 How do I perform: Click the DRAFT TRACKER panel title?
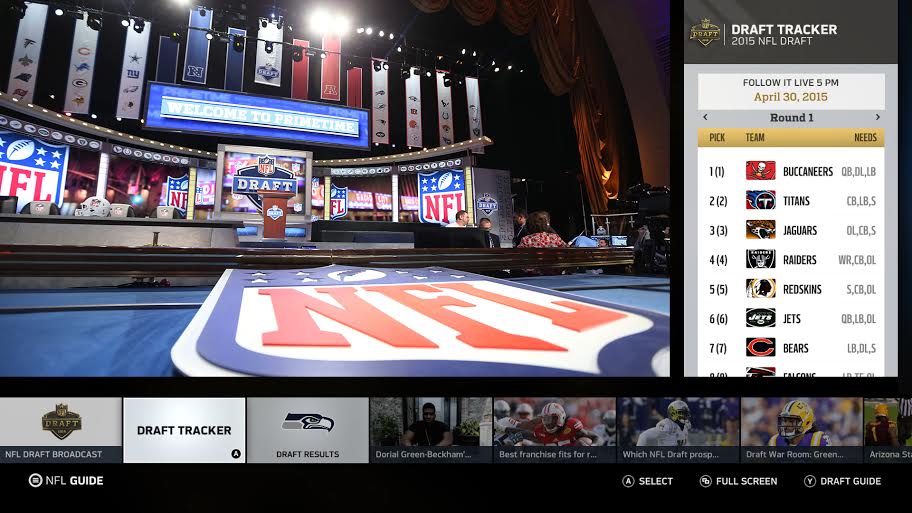784,29
